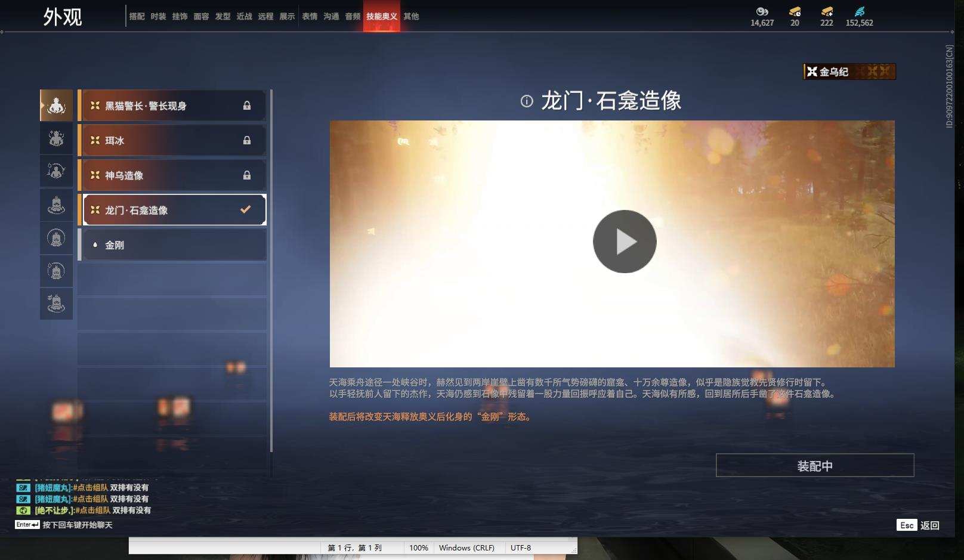Click the X emblem on 金乌纪 badge
The height and width of the screenshot is (560, 964).
pos(812,72)
